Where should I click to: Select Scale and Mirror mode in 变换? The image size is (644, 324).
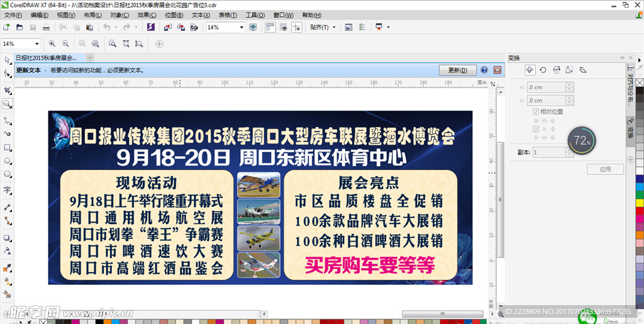coord(556,70)
